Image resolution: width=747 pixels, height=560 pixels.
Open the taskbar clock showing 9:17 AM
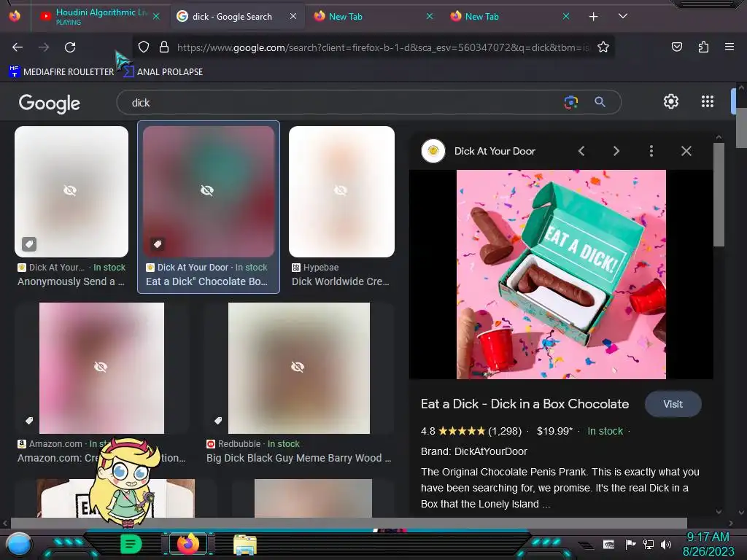[708, 544]
